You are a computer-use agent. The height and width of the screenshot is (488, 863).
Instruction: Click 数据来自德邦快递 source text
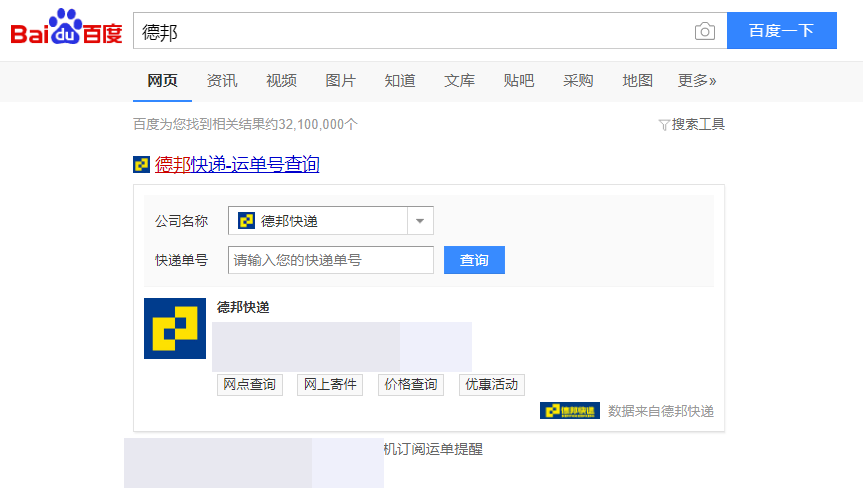point(661,411)
